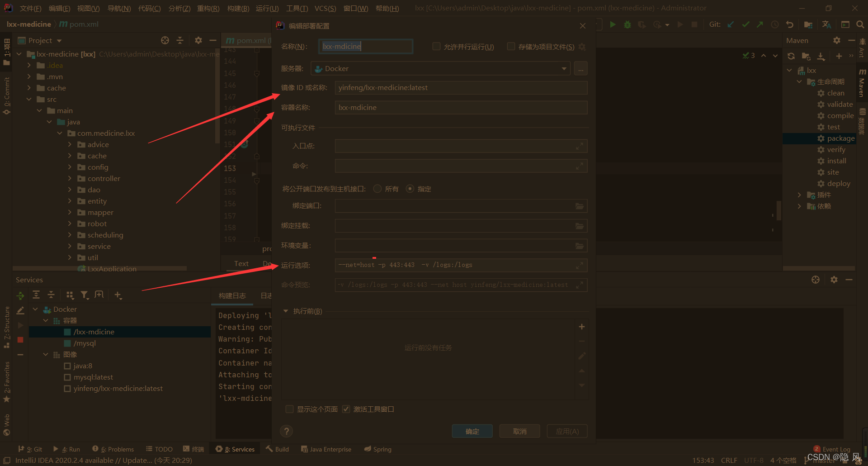Switch to 构建日志 tab

(232, 295)
